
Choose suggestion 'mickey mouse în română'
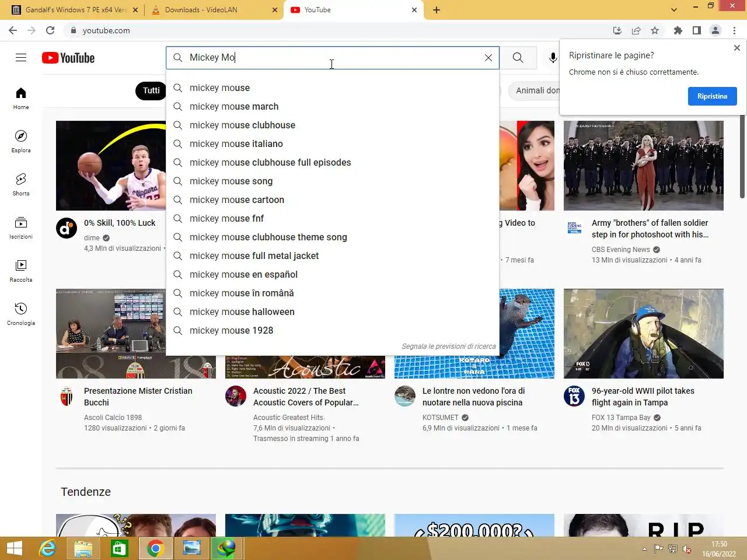coord(333,293)
